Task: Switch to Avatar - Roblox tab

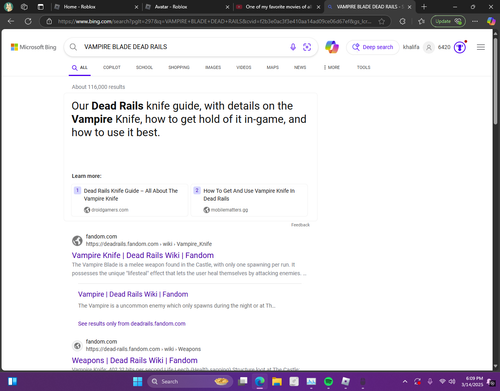Action: click(187, 7)
